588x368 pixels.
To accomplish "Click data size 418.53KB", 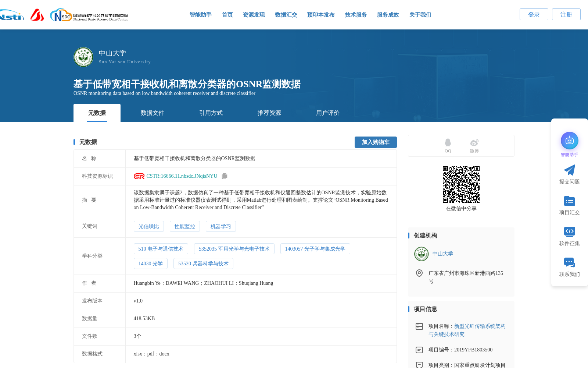I will click(144, 319).
